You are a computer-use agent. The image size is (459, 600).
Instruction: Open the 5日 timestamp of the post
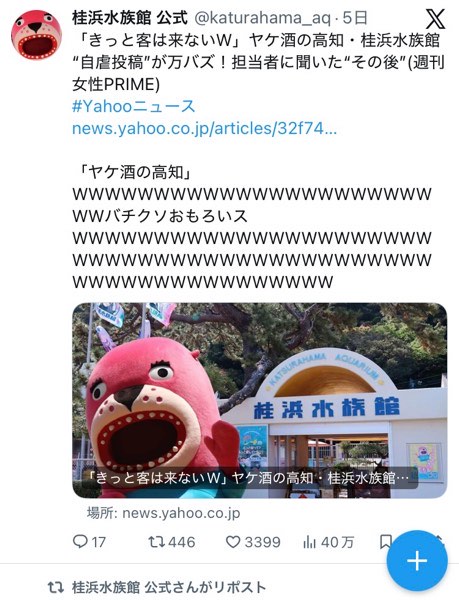[355, 18]
